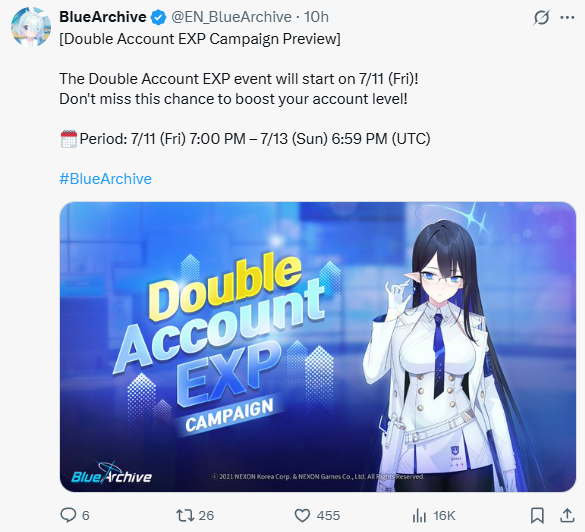
Task: Click the Grok explain-post icon
Action: tap(541, 18)
